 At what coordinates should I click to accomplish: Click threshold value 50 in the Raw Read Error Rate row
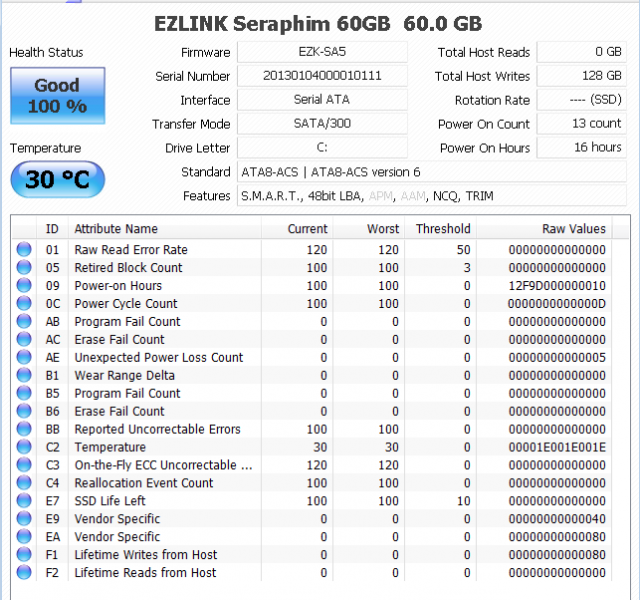point(464,249)
